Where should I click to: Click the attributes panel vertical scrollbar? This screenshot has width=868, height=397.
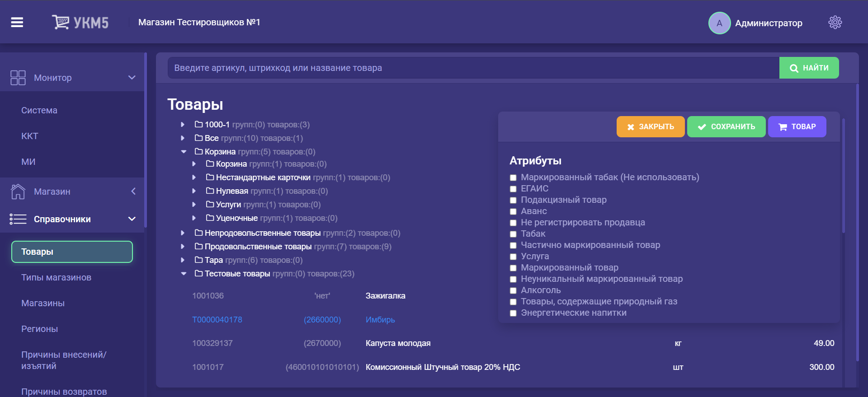pyautogui.click(x=843, y=176)
